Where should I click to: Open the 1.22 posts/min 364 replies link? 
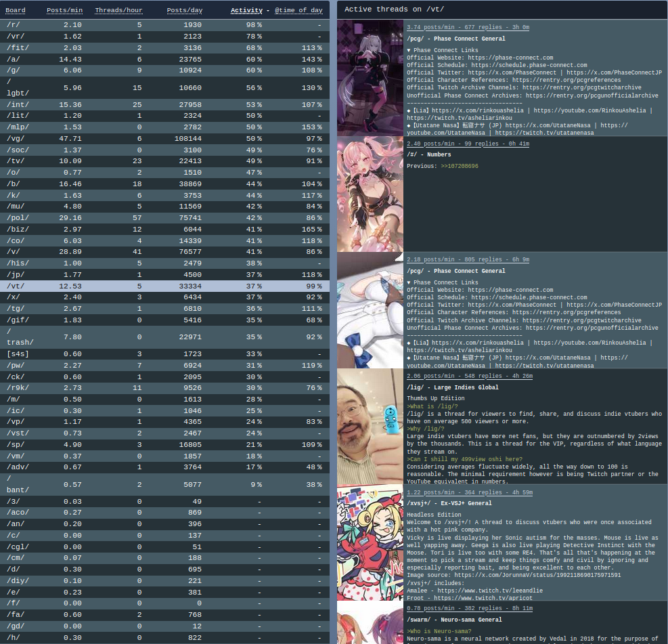pos(470,492)
